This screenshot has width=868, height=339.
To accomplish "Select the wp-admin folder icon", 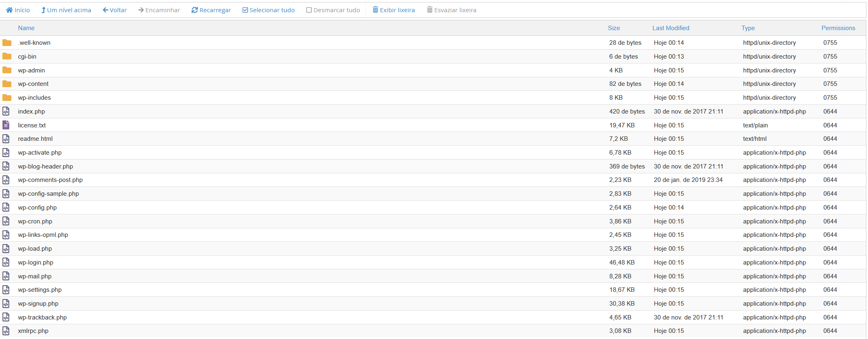I will coord(7,70).
